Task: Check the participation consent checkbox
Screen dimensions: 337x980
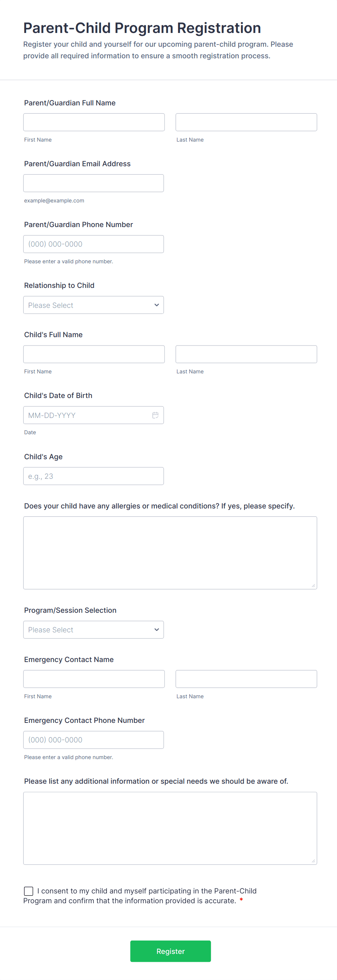Action: [29, 891]
